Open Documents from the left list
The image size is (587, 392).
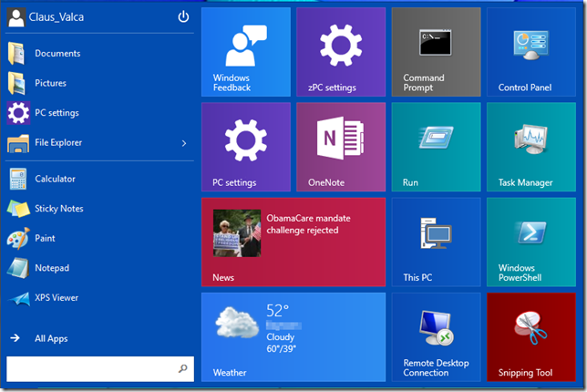[100, 53]
